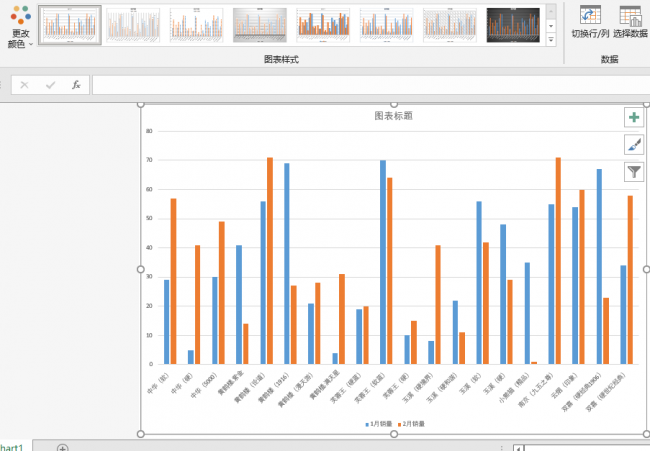Add a new sheet with the plus button
650x451 pixels.
point(63,447)
